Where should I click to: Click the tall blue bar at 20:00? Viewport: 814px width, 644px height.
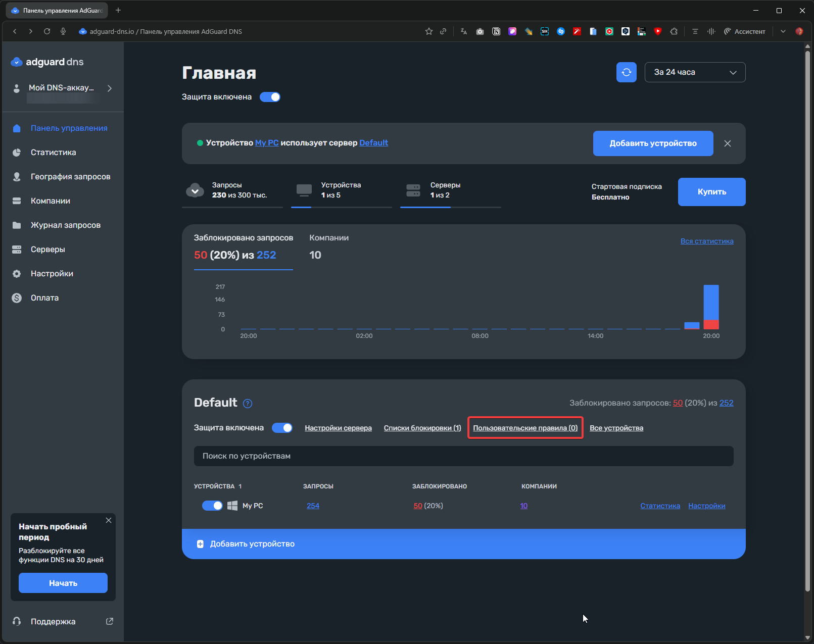click(x=711, y=302)
